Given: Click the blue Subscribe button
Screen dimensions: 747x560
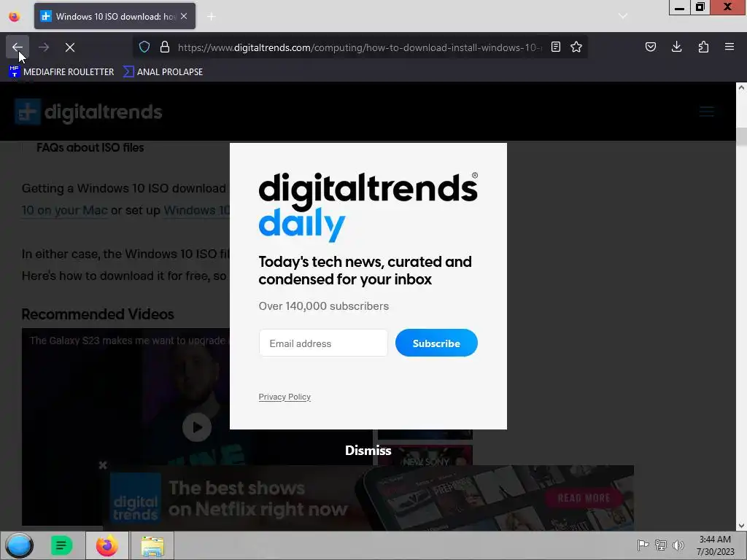Looking at the screenshot, I should [436, 343].
